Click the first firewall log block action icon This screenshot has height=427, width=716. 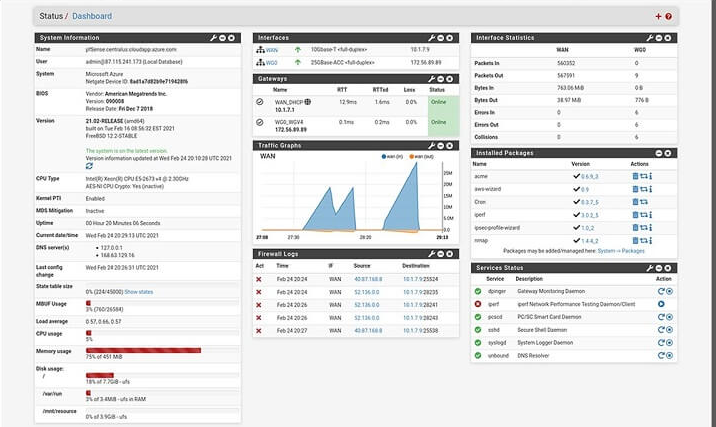point(259,279)
